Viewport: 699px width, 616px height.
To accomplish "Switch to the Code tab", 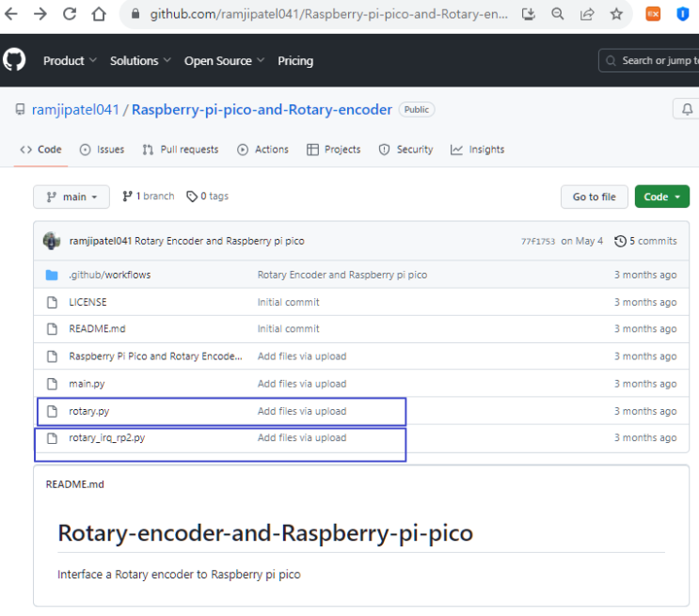I will tap(40, 150).
